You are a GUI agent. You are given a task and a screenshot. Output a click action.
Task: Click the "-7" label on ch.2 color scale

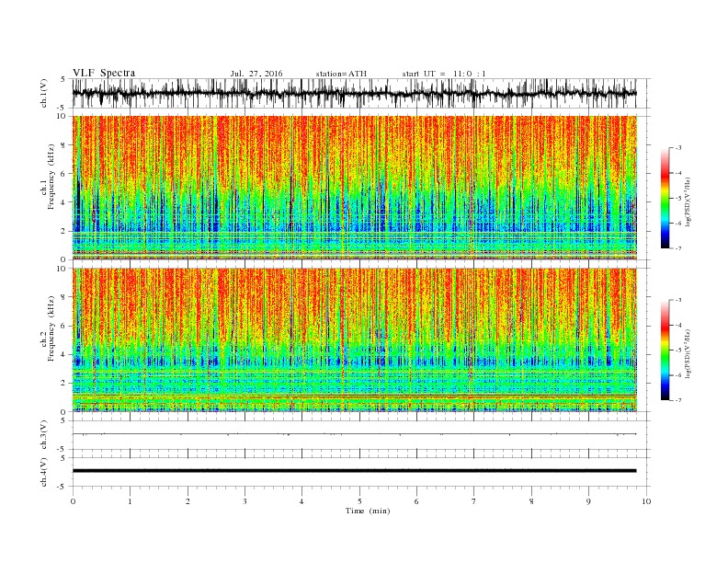point(678,400)
